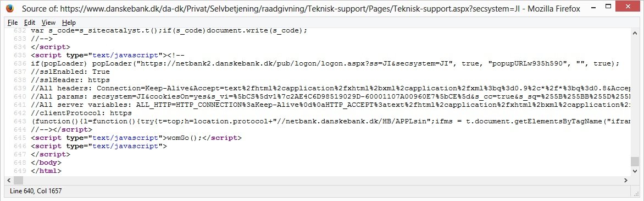
Task: Open the File menu
Action: 12,23
